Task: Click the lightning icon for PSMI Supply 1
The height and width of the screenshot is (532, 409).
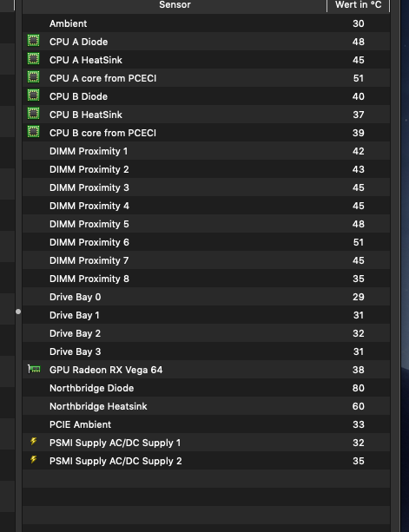Action: [33, 442]
